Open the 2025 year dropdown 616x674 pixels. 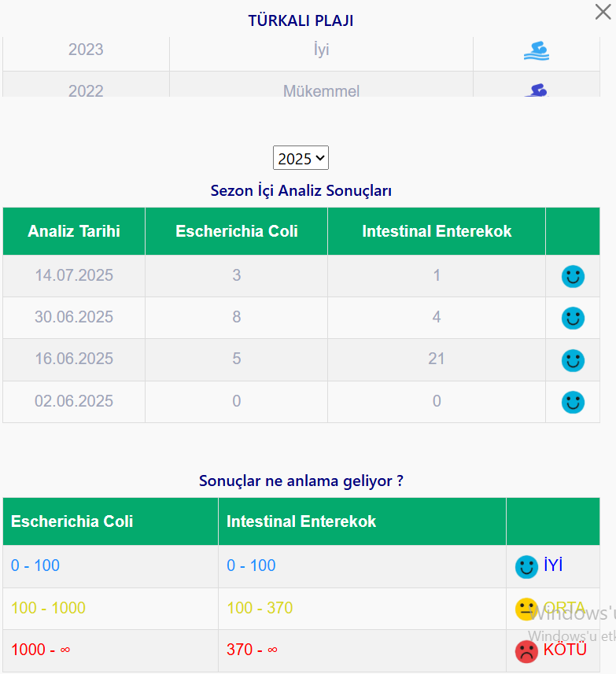[301, 158]
